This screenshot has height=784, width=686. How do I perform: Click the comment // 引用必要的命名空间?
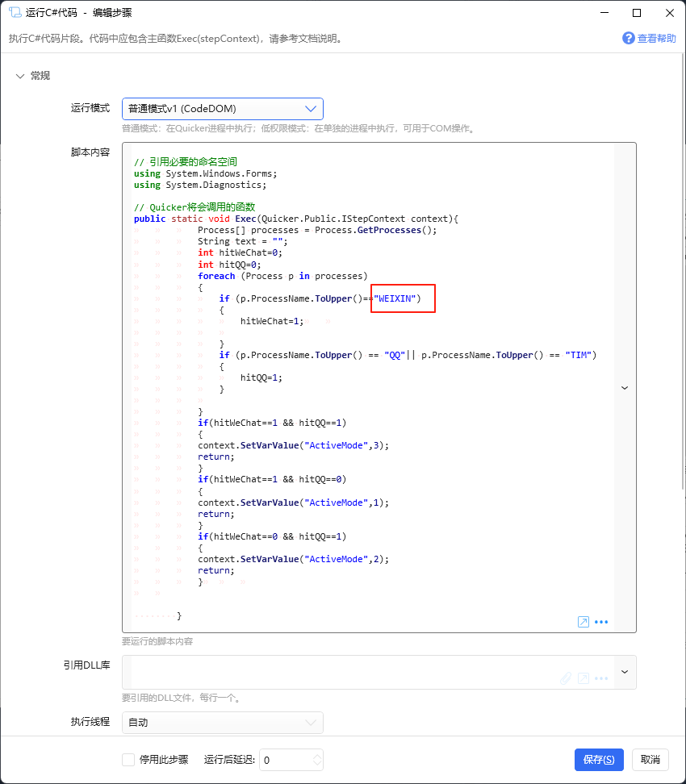[186, 162]
